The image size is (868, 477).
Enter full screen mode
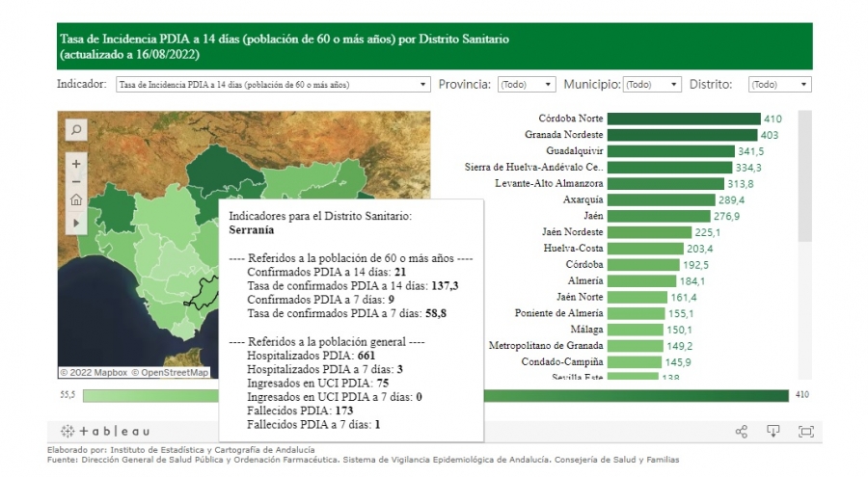805,431
